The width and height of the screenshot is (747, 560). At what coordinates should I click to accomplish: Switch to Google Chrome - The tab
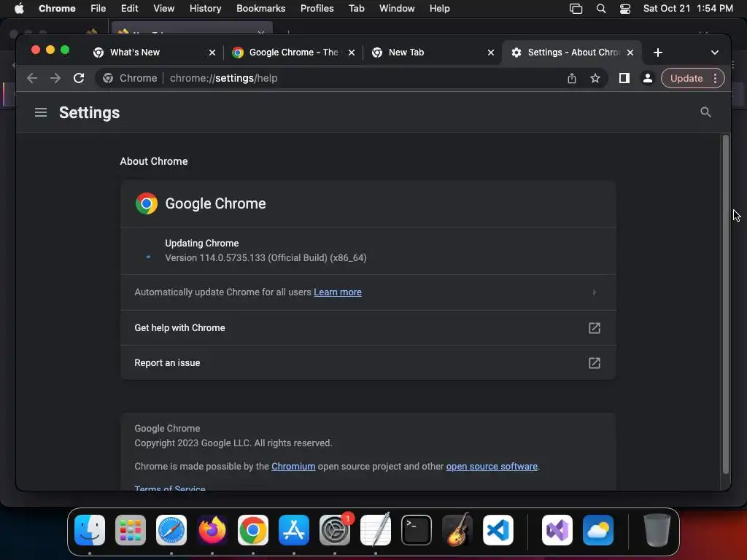pos(293,52)
